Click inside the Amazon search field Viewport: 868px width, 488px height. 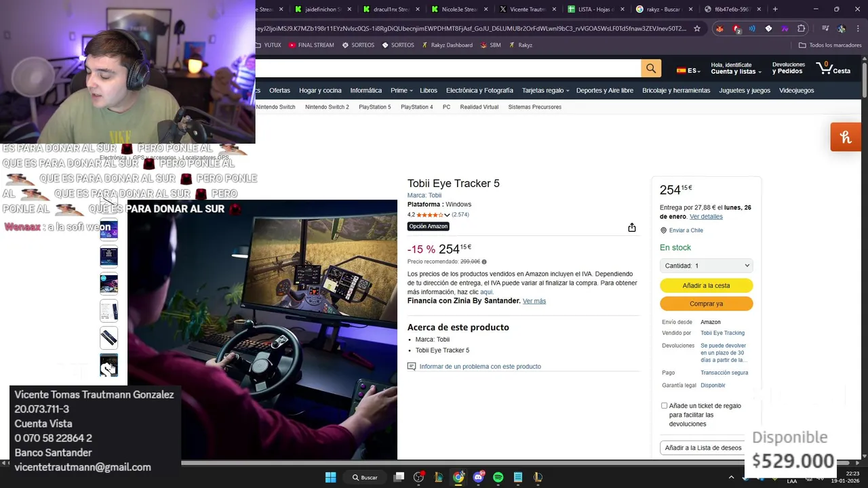coord(448,68)
